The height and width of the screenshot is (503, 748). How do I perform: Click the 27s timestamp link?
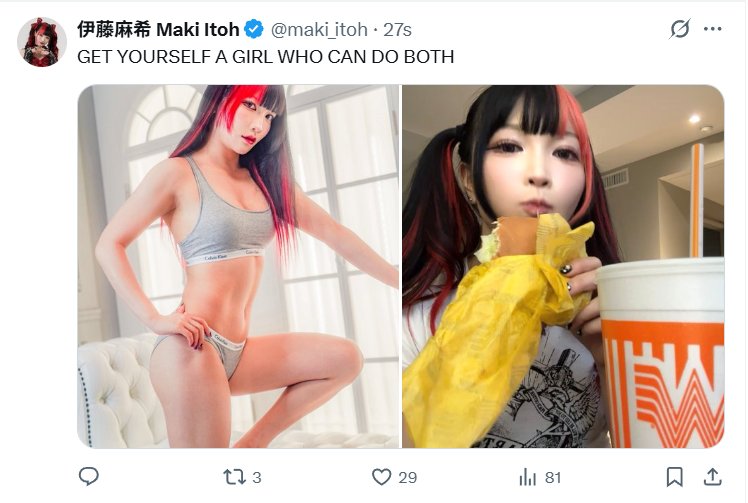(x=397, y=30)
